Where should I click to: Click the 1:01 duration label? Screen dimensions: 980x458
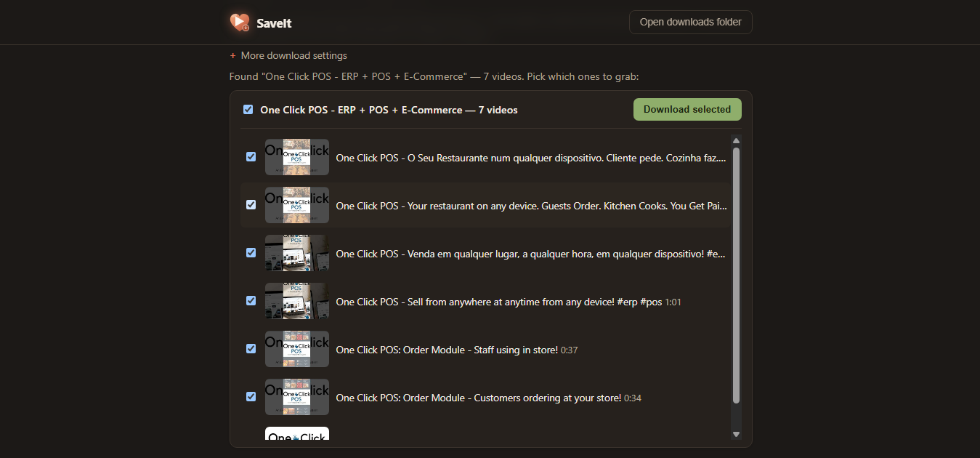(673, 302)
